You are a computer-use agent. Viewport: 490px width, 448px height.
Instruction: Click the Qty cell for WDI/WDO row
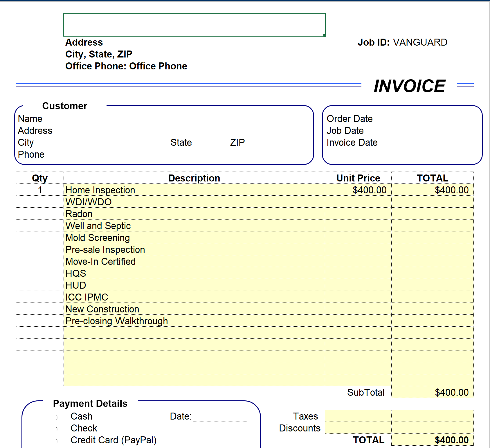(x=40, y=202)
